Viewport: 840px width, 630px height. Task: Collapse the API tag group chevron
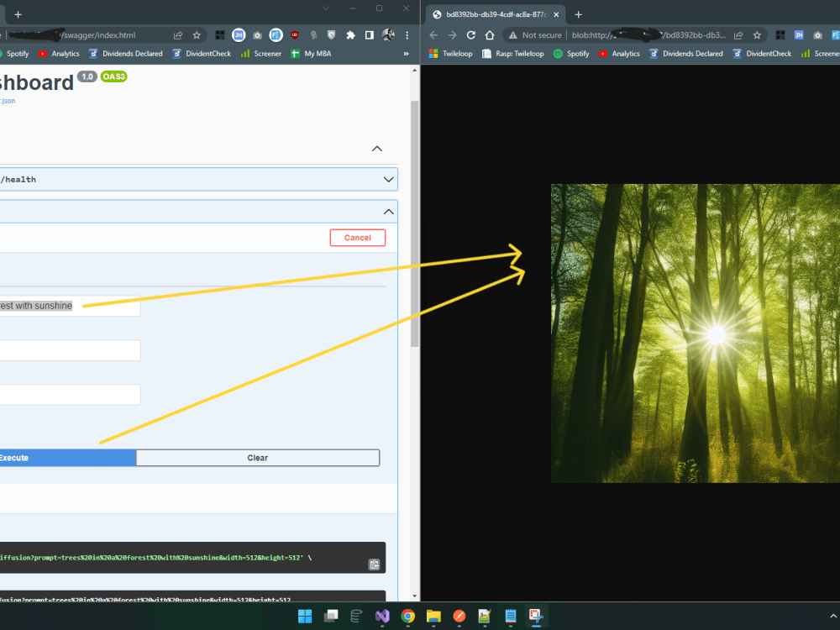[x=377, y=149]
